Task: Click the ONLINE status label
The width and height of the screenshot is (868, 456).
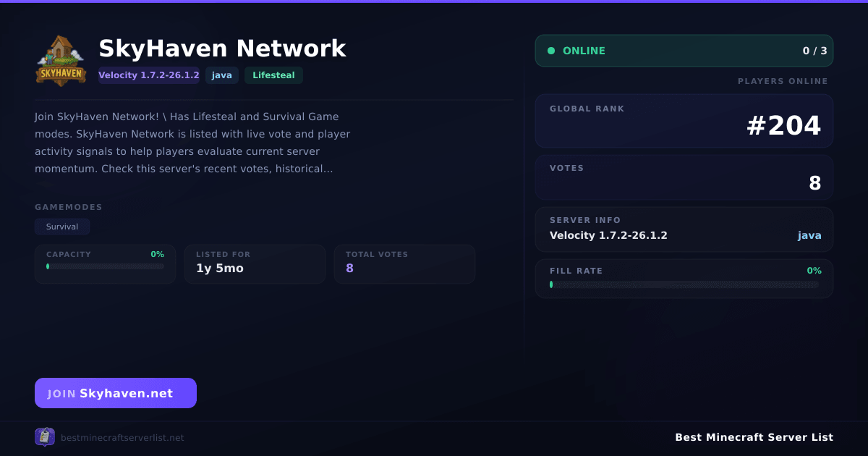Action: click(584, 51)
